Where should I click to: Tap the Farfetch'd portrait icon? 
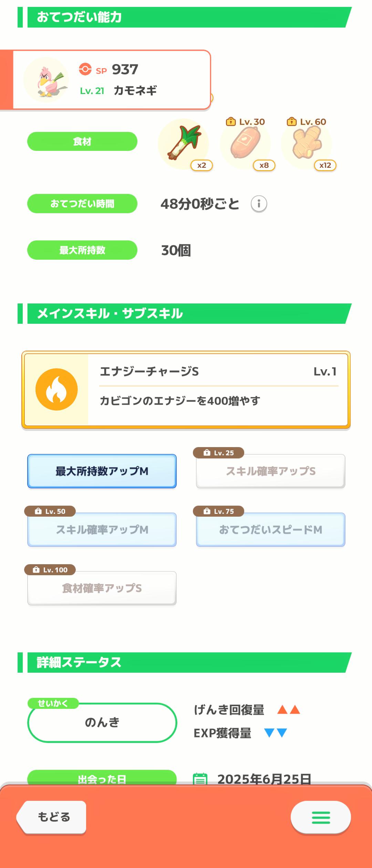pos(46,80)
